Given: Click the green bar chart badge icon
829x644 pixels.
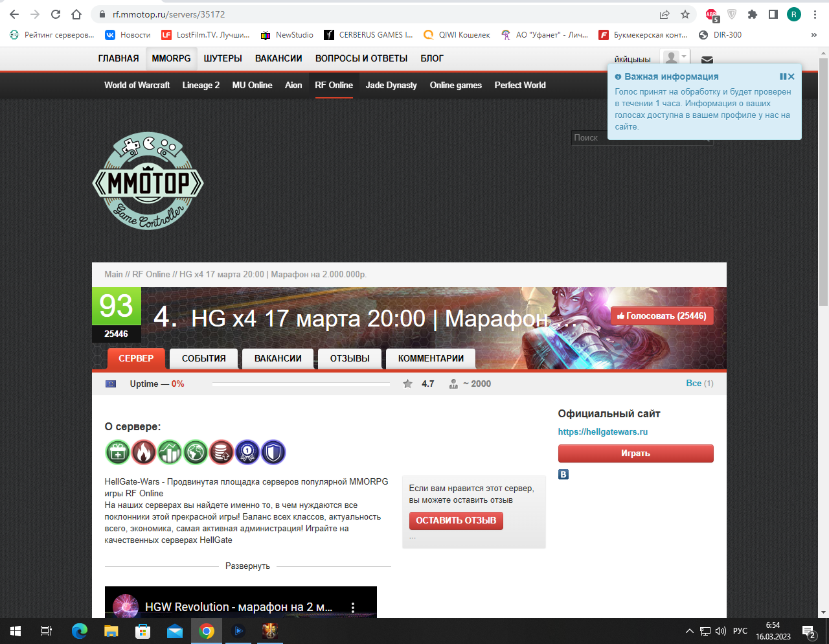Looking at the screenshot, I should (170, 452).
